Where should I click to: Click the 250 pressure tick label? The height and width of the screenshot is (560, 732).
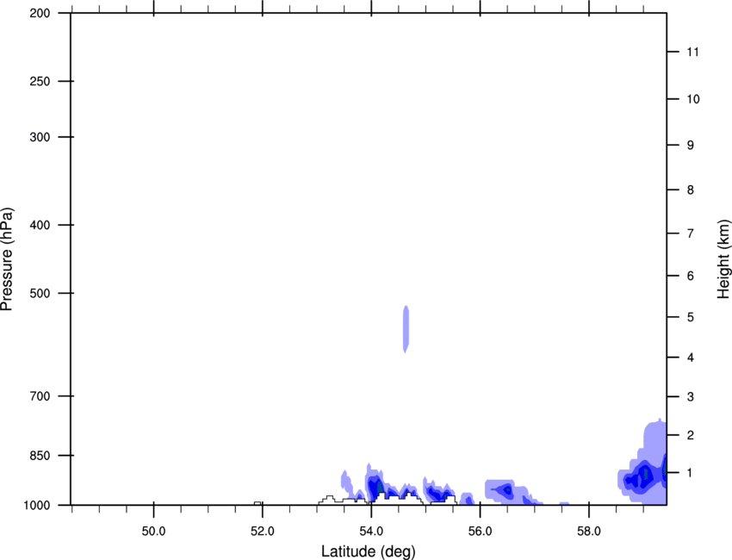pos(40,81)
